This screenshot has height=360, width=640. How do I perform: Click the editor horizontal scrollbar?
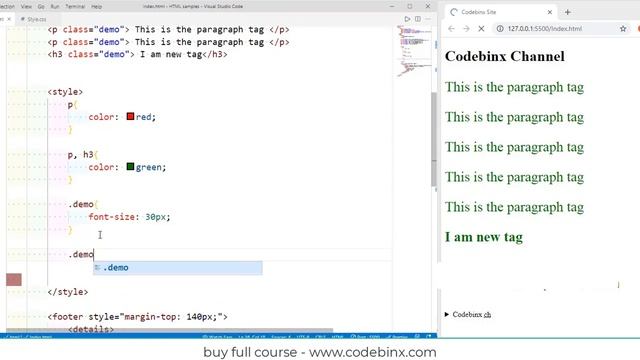[169, 330]
